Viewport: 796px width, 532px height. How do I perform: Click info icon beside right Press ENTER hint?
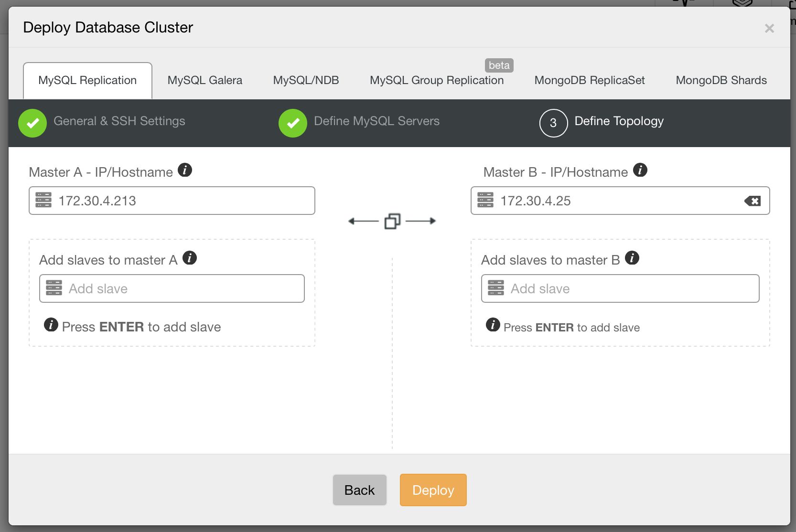(x=493, y=325)
